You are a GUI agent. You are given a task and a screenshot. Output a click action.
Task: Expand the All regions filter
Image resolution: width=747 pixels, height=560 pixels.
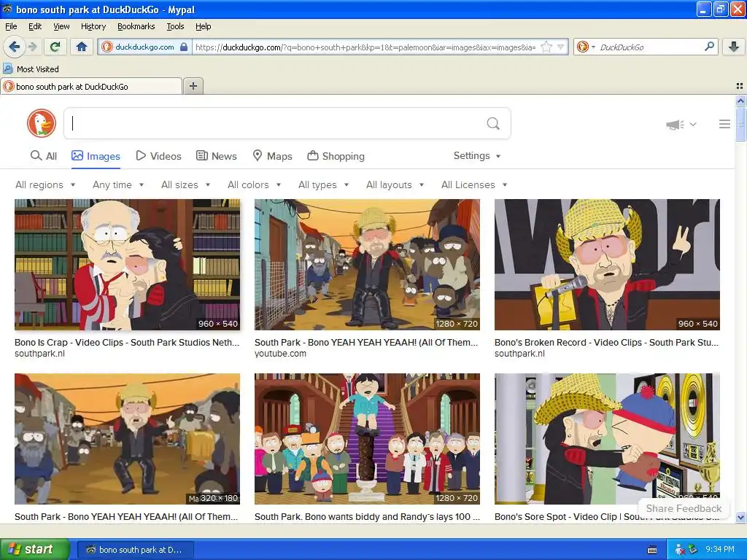tap(45, 184)
